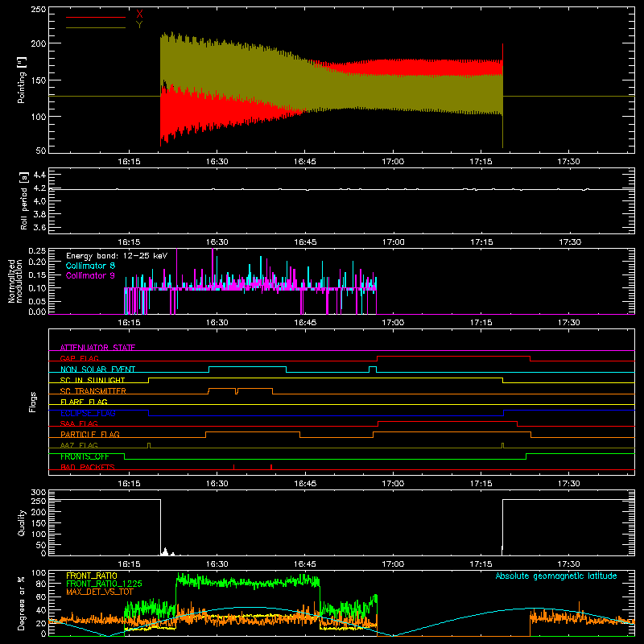644x644 pixels.
Task: Select the 'SAA_FLAG' flag label
Action: click(79, 423)
